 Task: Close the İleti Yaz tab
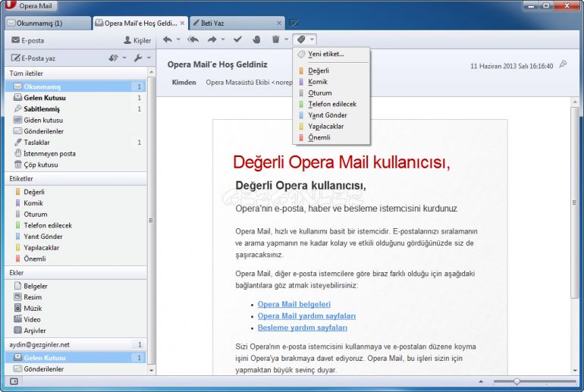pos(279,23)
